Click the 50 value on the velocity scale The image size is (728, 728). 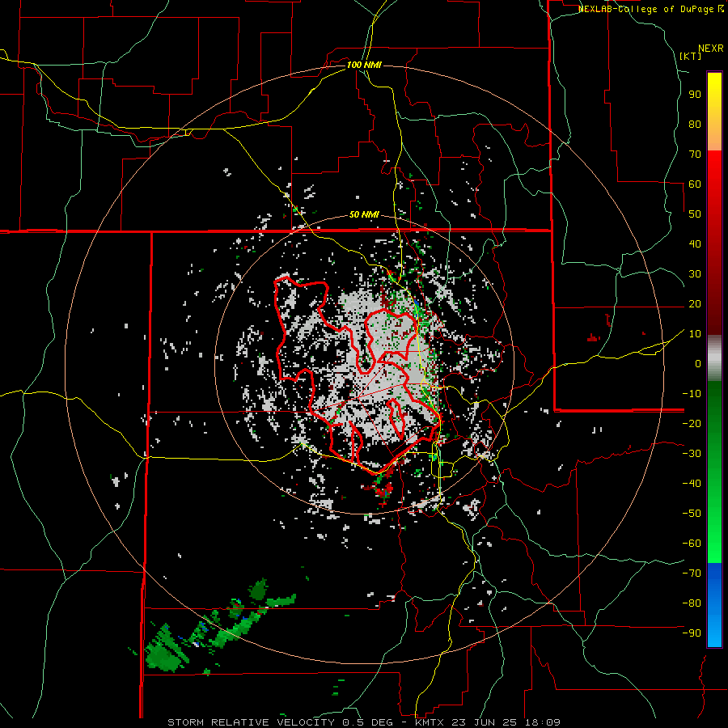point(695,214)
